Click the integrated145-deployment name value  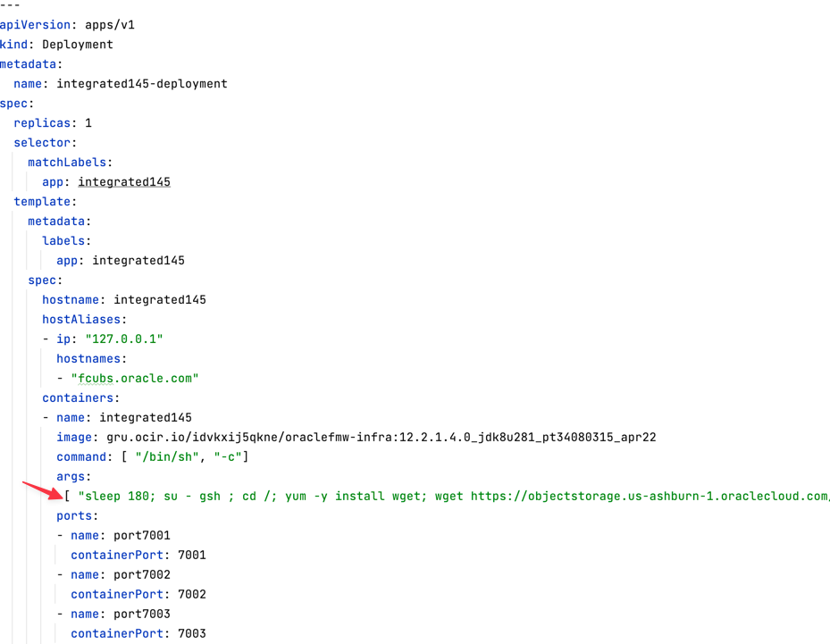[142, 84]
